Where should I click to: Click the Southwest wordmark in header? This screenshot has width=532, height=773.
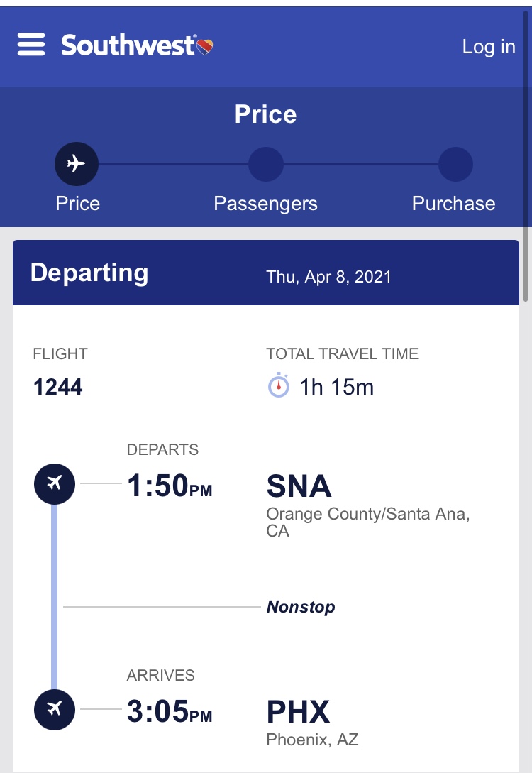[x=128, y=45]
